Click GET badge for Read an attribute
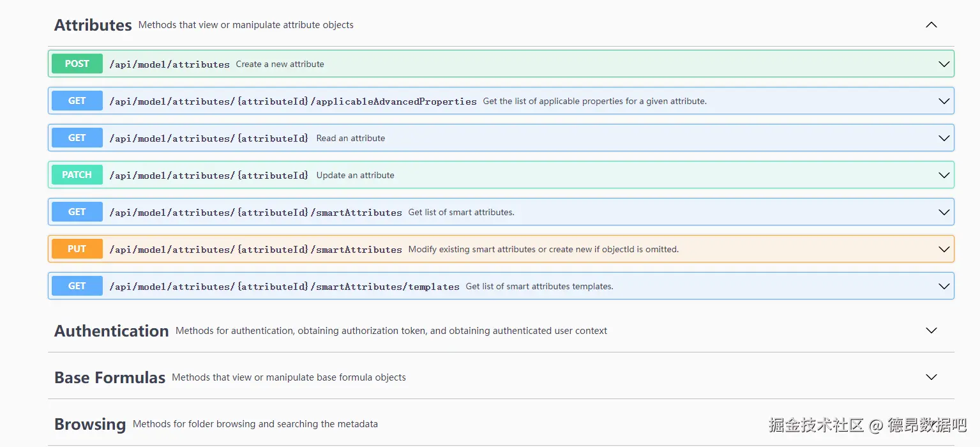This screenshot has height=447, width=980. 77,138
